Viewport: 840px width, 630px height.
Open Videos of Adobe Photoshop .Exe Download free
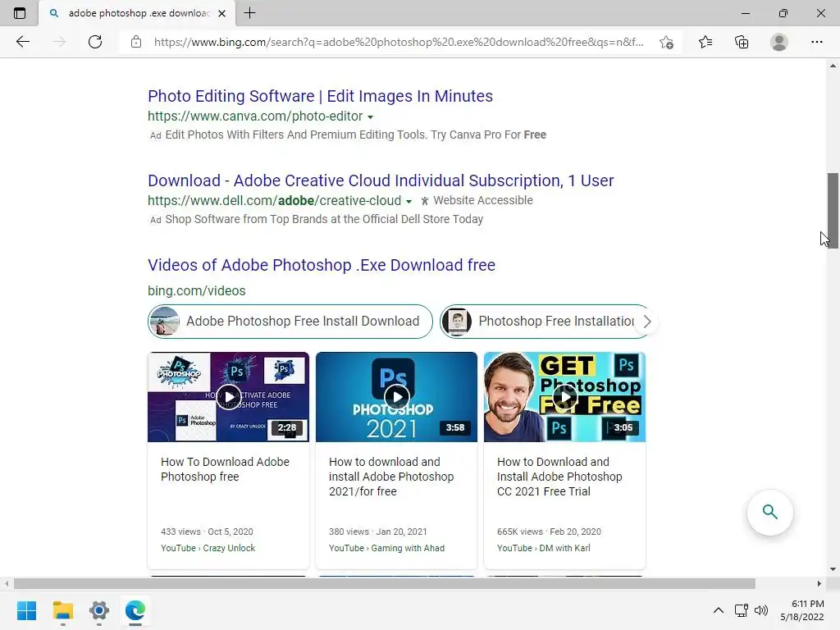pyautogui.click(x=322, y=265)
